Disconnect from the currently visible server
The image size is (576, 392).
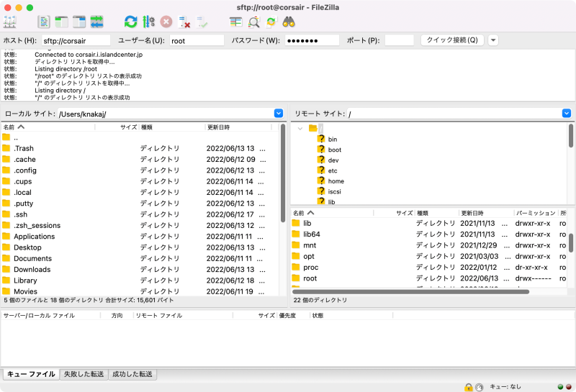pos(184,22)
